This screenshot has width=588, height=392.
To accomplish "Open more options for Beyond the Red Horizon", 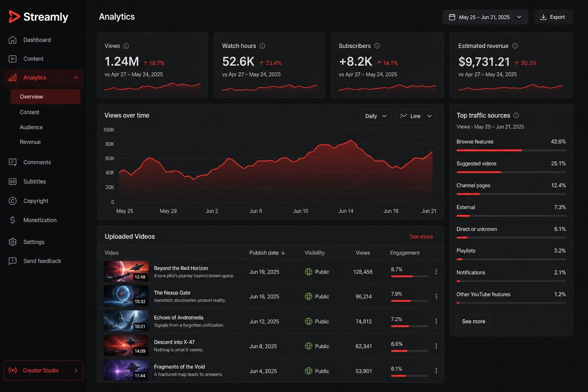I will pos(436,272).
